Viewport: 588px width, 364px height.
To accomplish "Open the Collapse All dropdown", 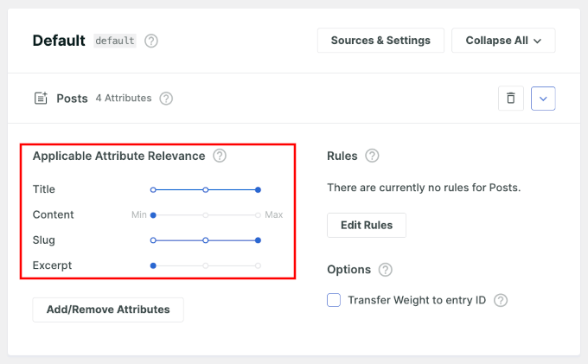I will coord(503,41).
